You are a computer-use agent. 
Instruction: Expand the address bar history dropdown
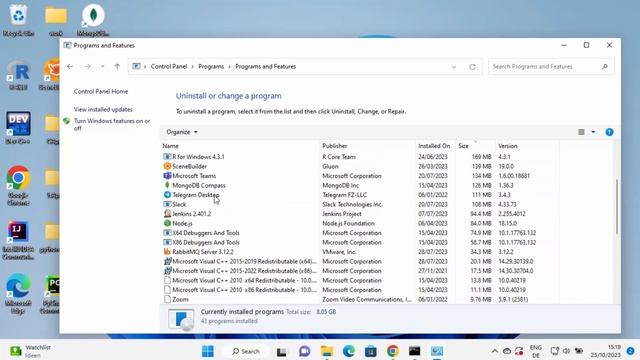click(x=453, y=67)
